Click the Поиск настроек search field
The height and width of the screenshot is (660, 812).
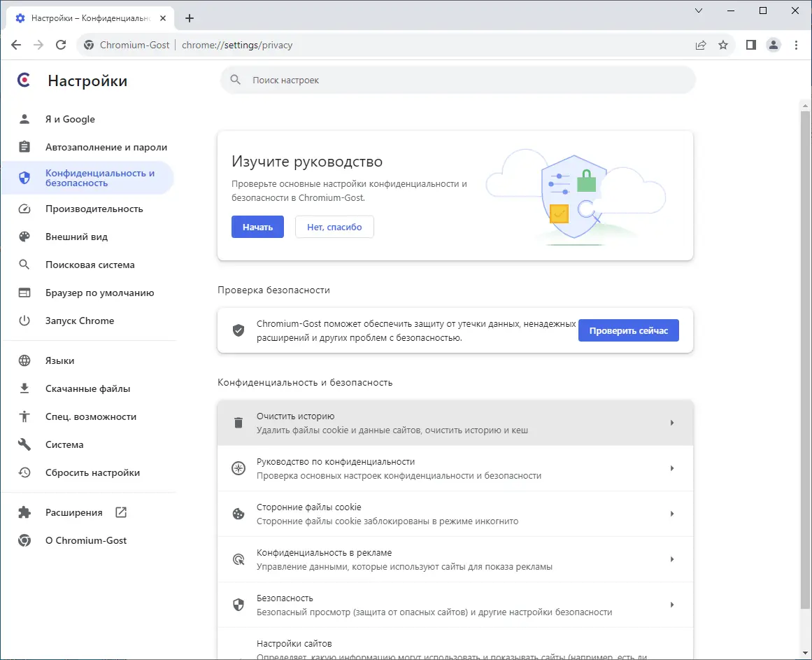tap(458, 80)
